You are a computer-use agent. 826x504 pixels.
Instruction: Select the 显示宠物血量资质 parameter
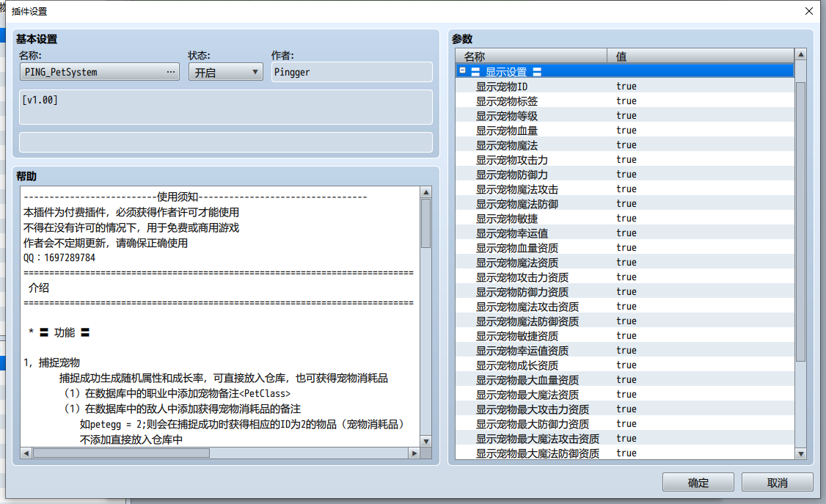[x=625, y=248]
